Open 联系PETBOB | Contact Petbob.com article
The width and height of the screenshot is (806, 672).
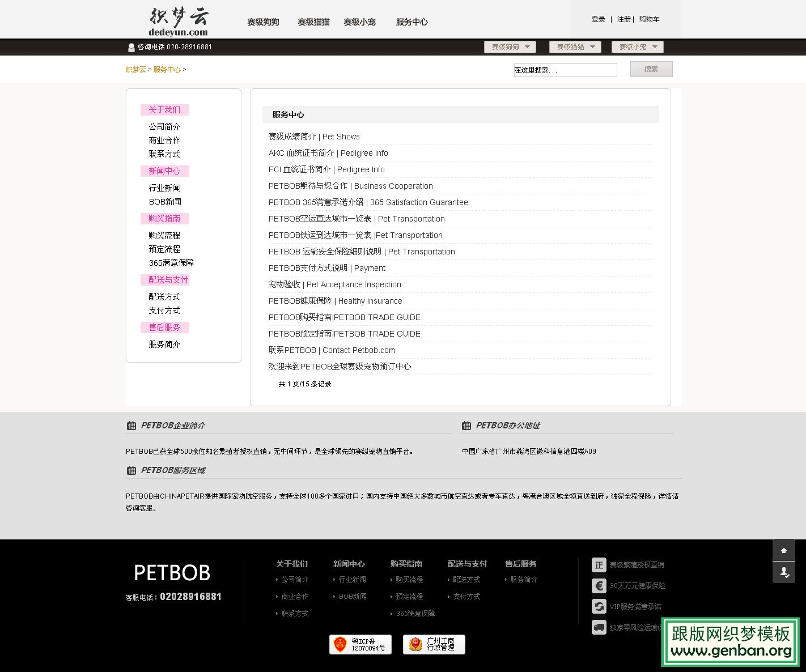click(x=332, y=350)
